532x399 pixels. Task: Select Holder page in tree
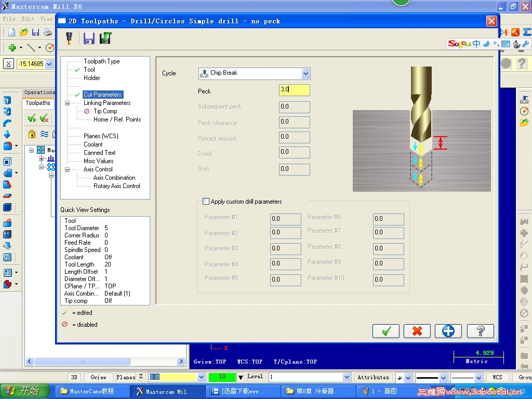tap(91, 78)
